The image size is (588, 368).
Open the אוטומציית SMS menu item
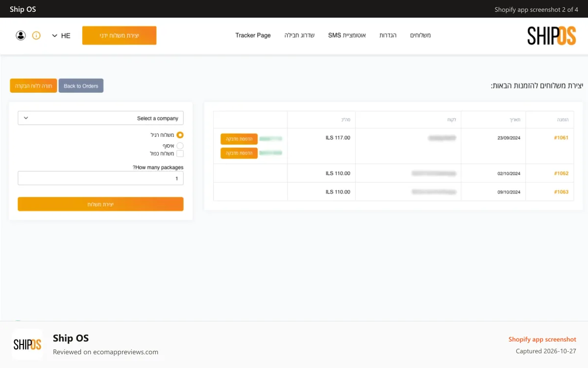(347, 35)
